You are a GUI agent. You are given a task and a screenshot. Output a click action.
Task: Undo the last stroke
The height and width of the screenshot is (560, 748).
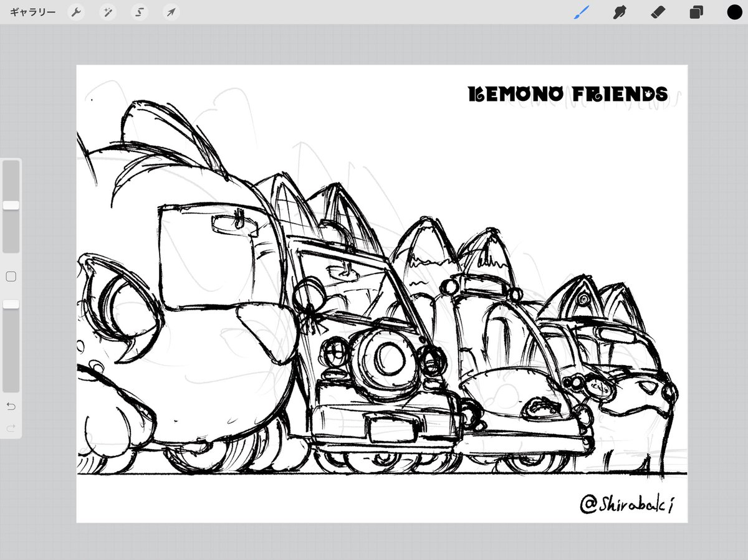(11, 406)
